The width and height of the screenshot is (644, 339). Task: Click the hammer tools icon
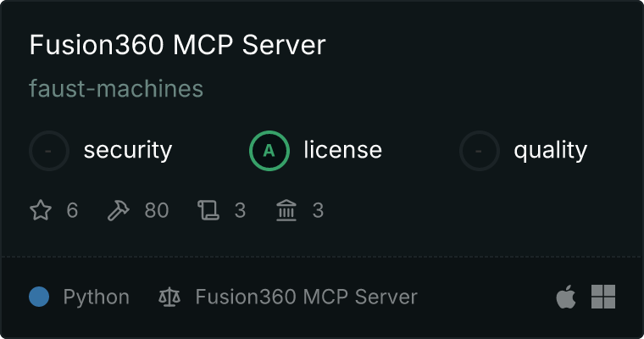(x=119, y=210)
